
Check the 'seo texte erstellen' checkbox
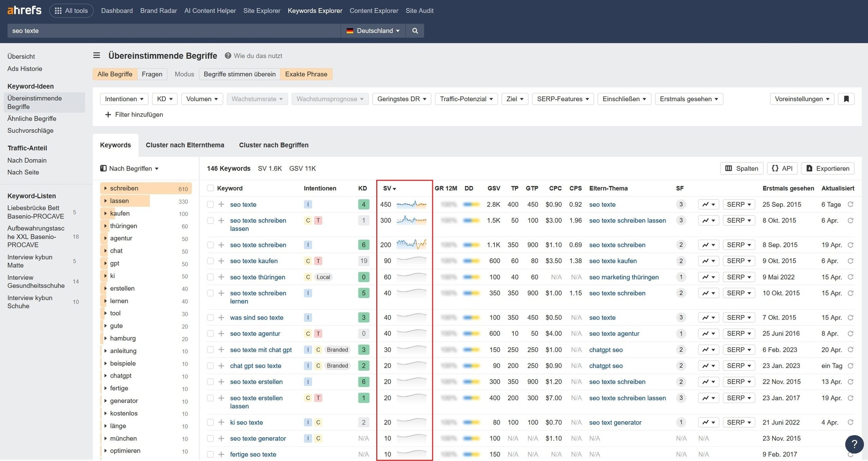(x=210, y=382)
